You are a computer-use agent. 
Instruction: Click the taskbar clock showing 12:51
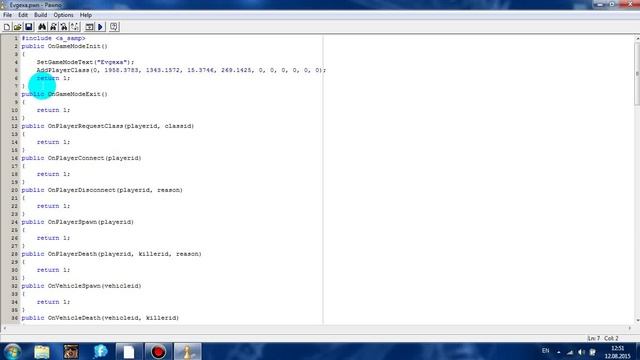pyautogui.click(x=618, y=352)
